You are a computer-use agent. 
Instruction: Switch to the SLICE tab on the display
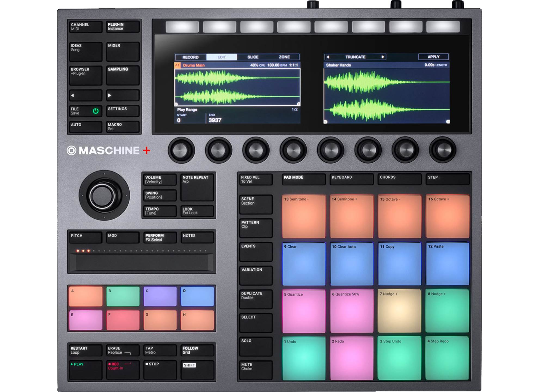point(253,57)
